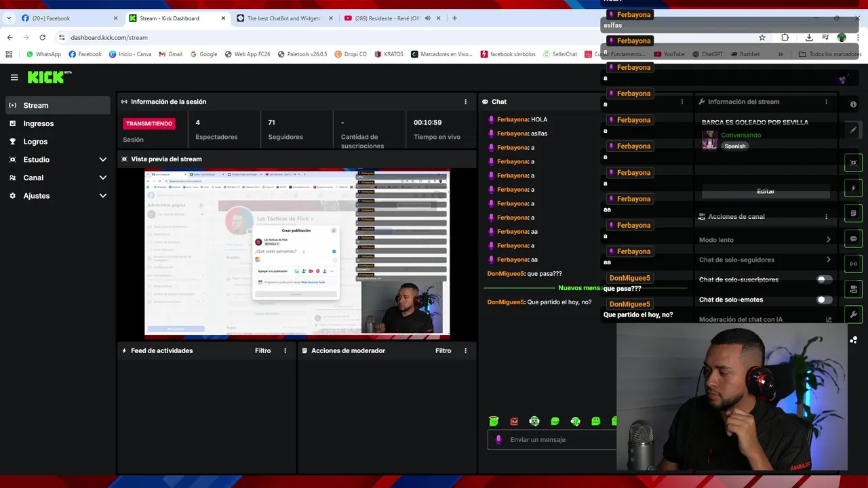Expand the Ajustes sidebar section

point(58,196)
